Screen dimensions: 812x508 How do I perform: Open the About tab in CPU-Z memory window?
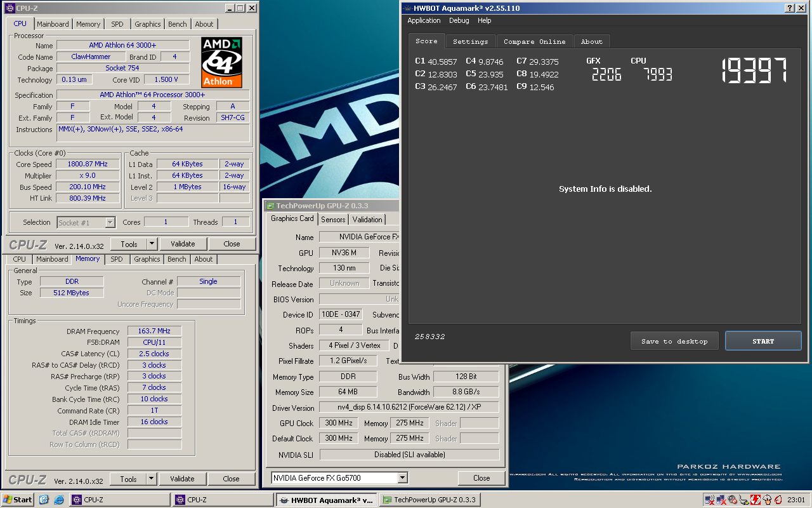pyautogui.click(x=204, y=259)
